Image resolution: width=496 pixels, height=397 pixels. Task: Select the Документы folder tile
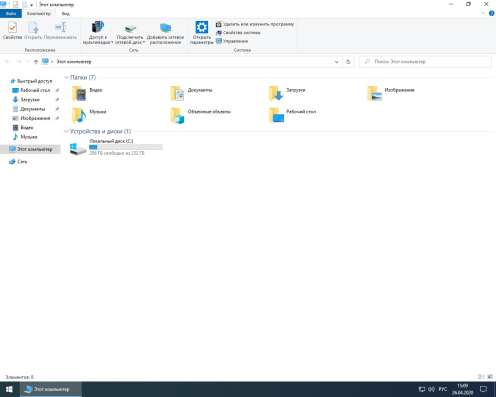192,93
